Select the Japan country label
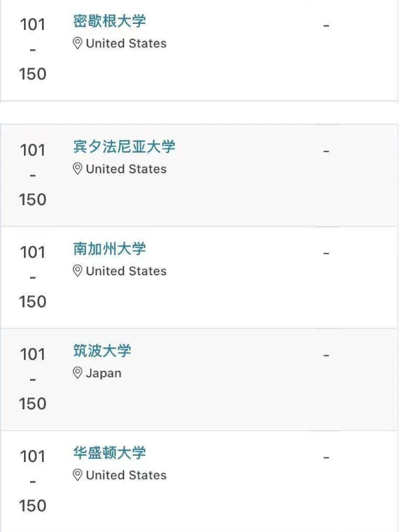 pyautogui.click(x=103, y=373)
